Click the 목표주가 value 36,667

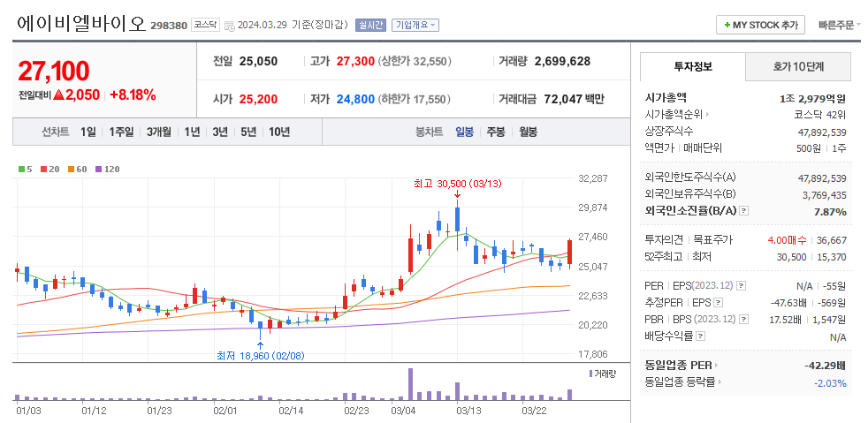pyautogui.click(x=832, y=240)
